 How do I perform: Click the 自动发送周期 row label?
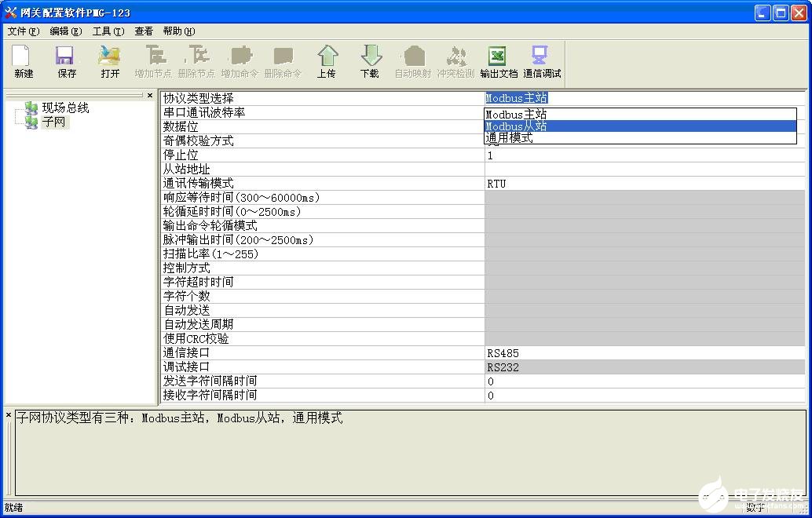199,324
